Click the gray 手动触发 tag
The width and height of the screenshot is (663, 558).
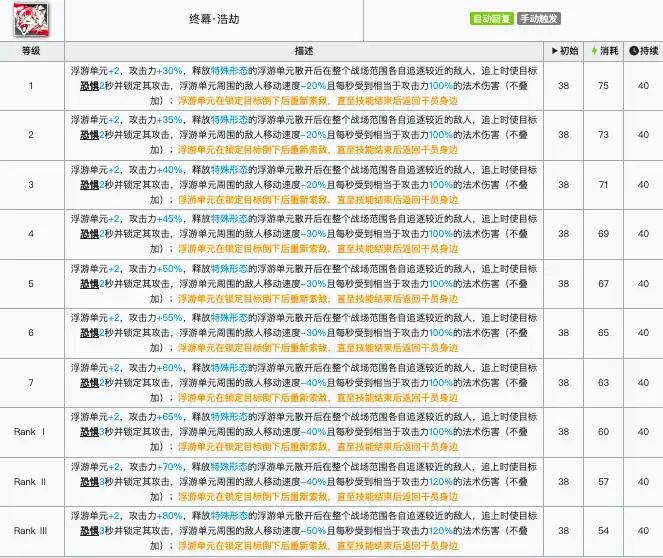tap(539, 19)
